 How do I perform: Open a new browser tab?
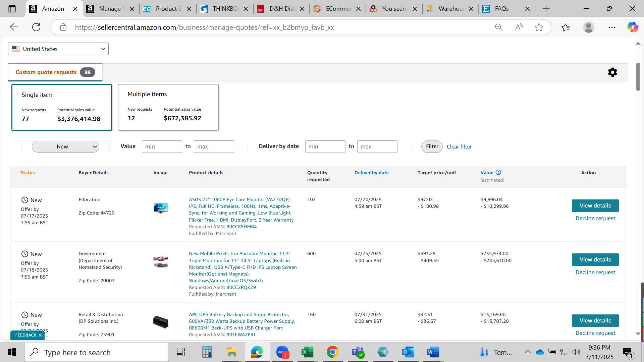(x=546, y=9)
